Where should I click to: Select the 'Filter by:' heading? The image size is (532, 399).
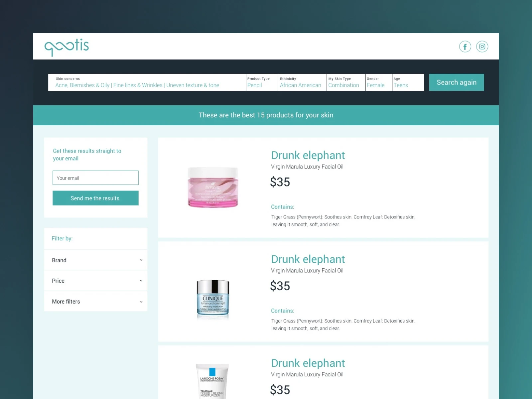62,238
